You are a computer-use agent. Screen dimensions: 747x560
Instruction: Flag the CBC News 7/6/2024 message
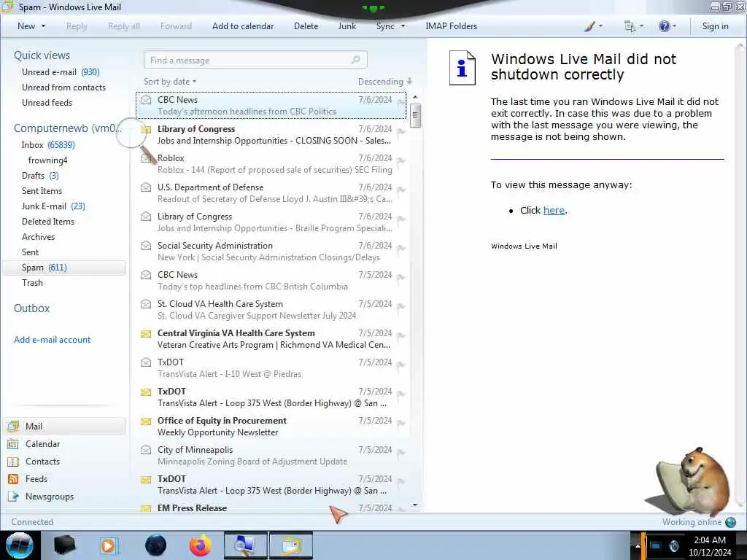[400, 103]
